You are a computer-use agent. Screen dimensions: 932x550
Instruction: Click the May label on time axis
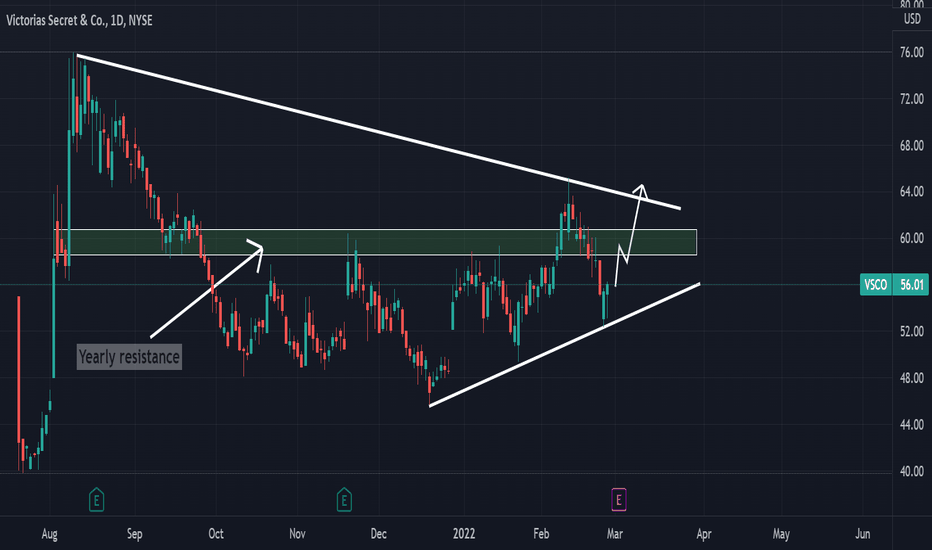[x=781, y=534]
